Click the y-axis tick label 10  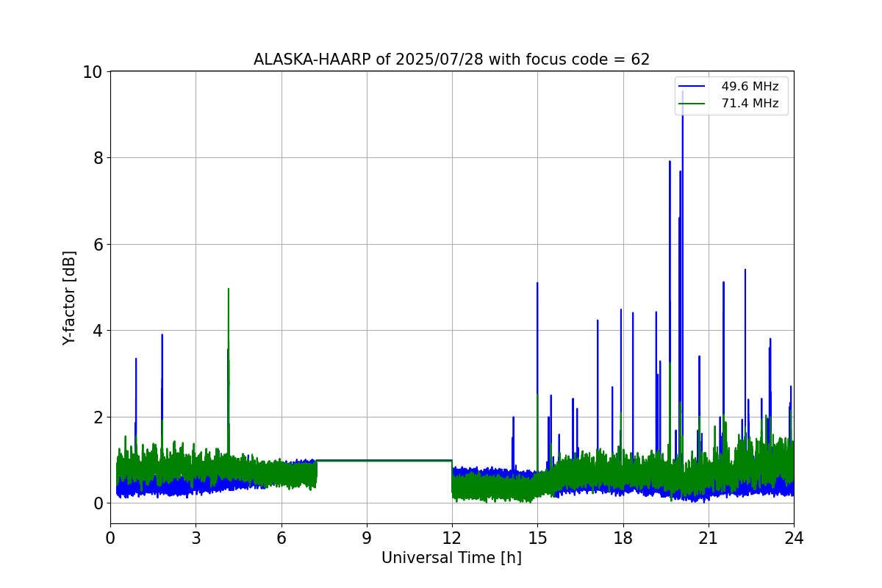point(92,72)
